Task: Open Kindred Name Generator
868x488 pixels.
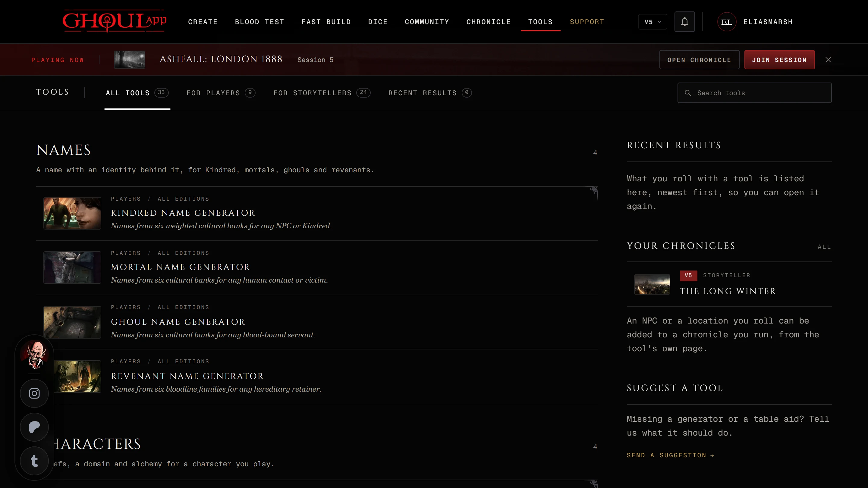Action: pos(317,214)
